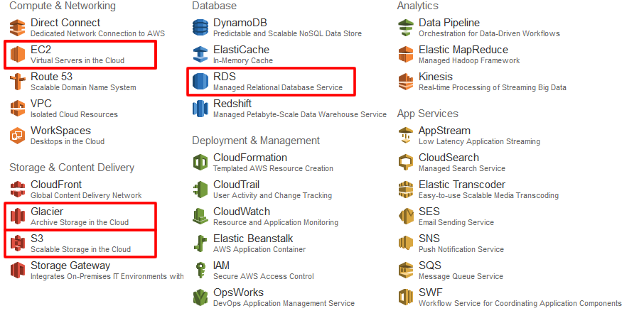Click the Elastic Transcoder icon
Screen dimensions: 644x328
coord(406,190)
